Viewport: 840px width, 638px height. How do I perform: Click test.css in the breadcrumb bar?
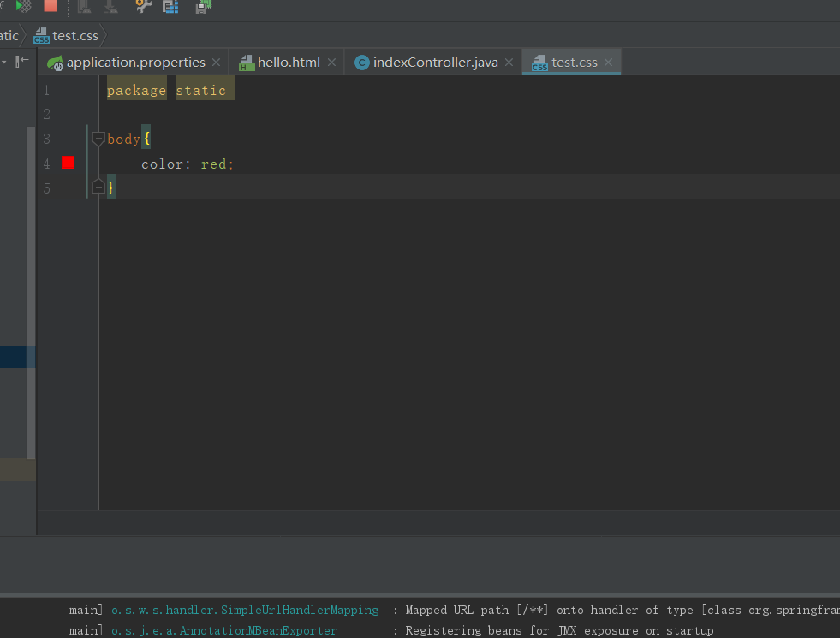pyautogui.click(x=74, y=36)
